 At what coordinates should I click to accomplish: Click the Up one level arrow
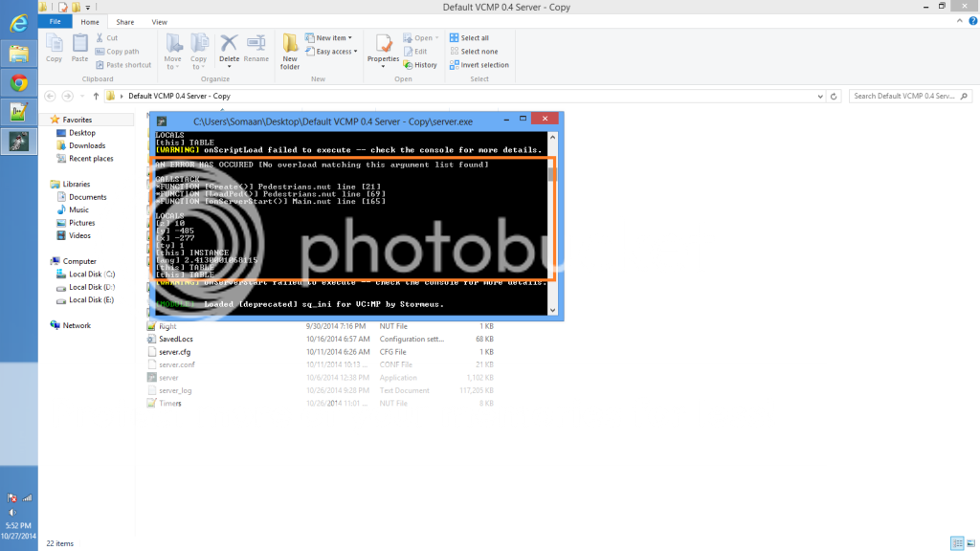96,97
